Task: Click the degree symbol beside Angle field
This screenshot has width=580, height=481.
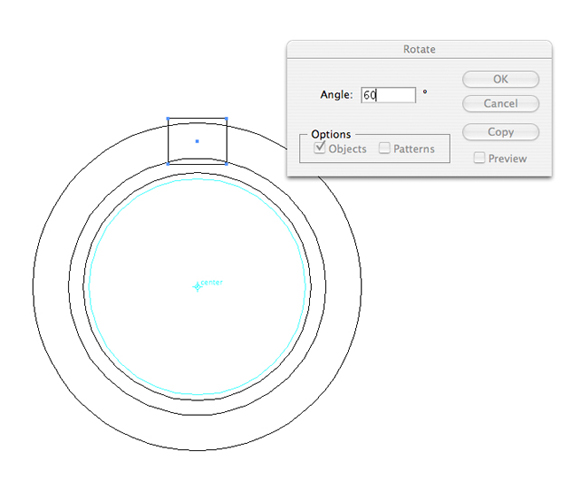Action: [425, 91]
